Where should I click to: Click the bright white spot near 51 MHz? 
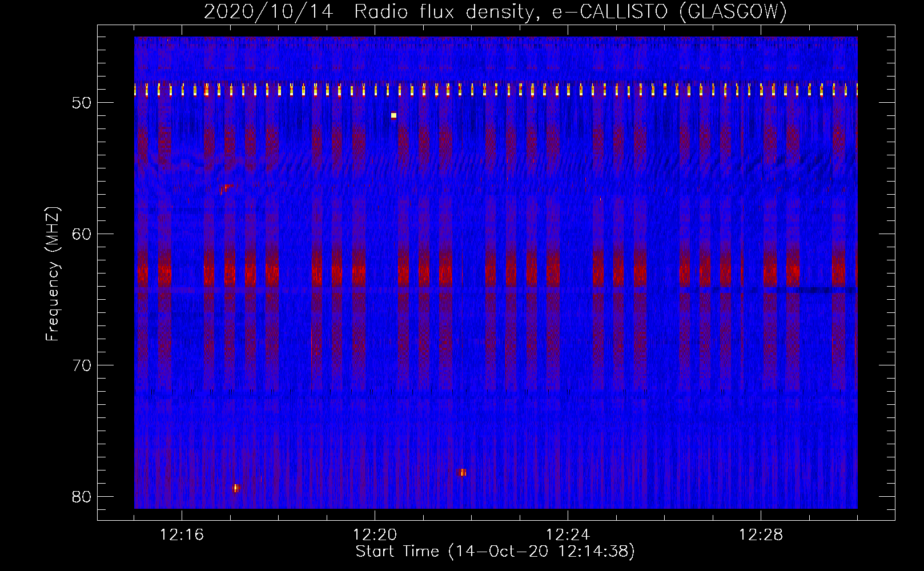point(393,115)
